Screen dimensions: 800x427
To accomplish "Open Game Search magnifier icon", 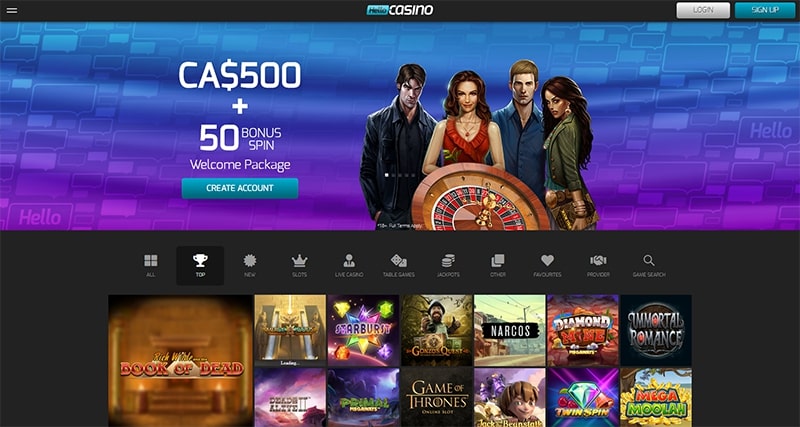I will click(648, 261).
